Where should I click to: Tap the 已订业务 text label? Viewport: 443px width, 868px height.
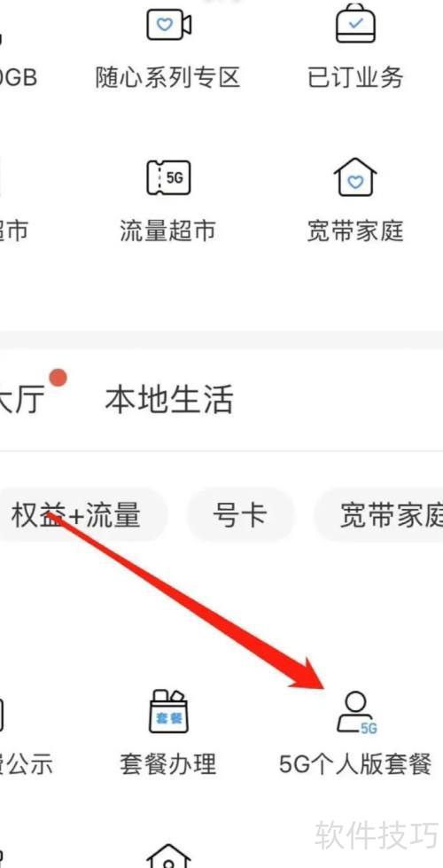point(355,77)
